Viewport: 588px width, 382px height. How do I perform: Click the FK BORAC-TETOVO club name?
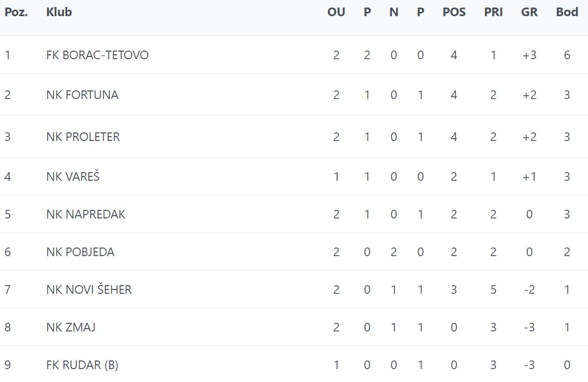97,55
